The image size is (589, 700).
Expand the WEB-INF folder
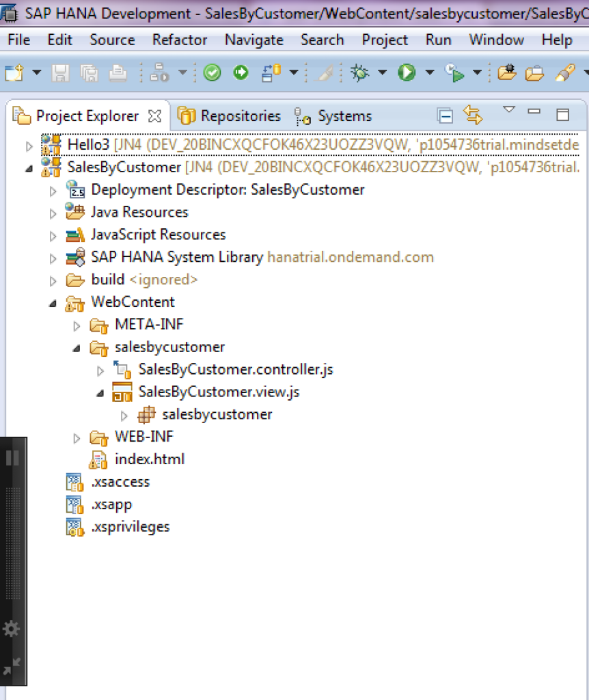point(77,438)
